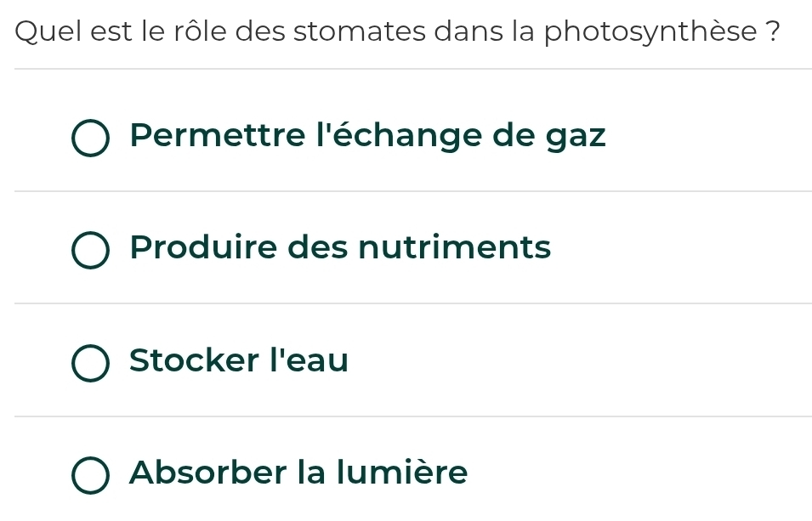
Task: Choose the gas exchange answer circle
Action: [x=90, y=139]
